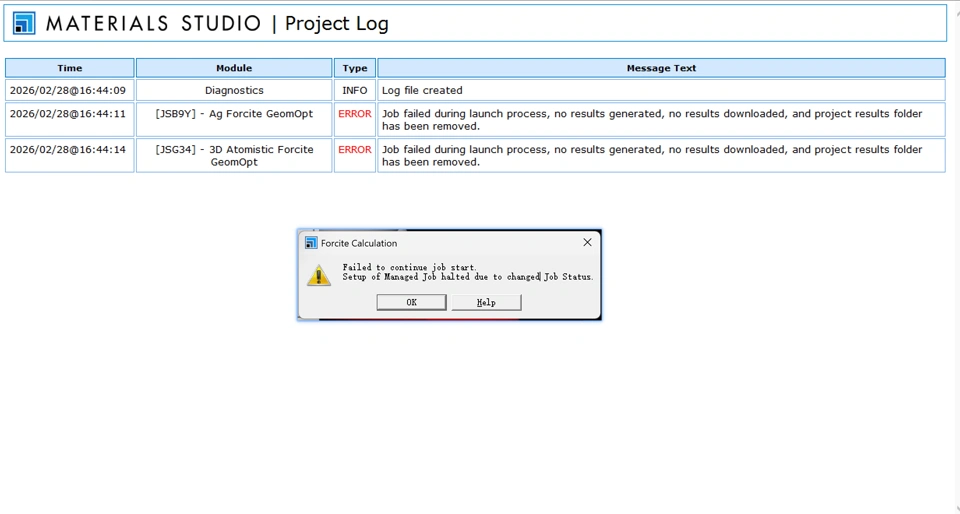Screen dimensions: 960x514
Task: Click OK in the Forcite Calculation dialog
Action: click(x=411, y=302)
